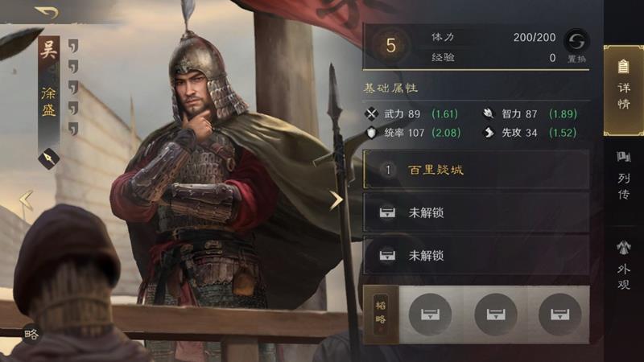Click the 体力 200/200 stamina bar
This screenshot has width=644, height=362.
pyautogui.click(x=493, y=37)
